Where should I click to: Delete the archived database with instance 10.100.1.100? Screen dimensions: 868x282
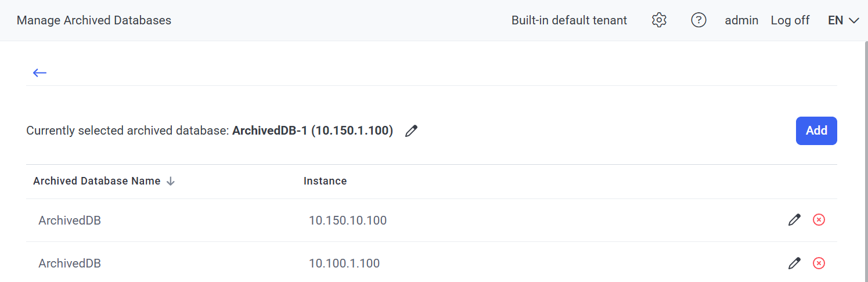click(819, 263)
